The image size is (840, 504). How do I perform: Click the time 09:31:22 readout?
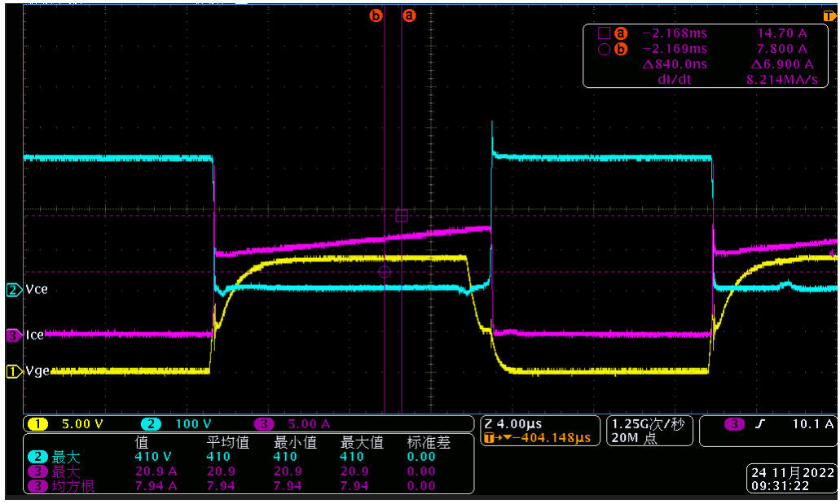(x=780, y=486)
